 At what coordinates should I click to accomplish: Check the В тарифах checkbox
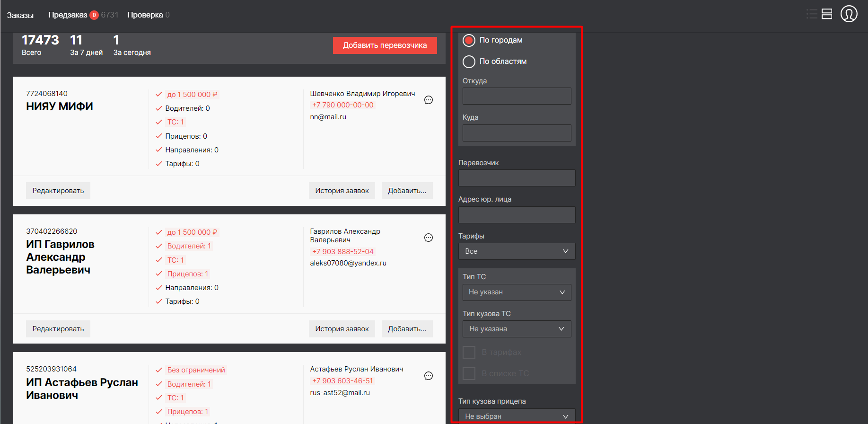[469, 352]
